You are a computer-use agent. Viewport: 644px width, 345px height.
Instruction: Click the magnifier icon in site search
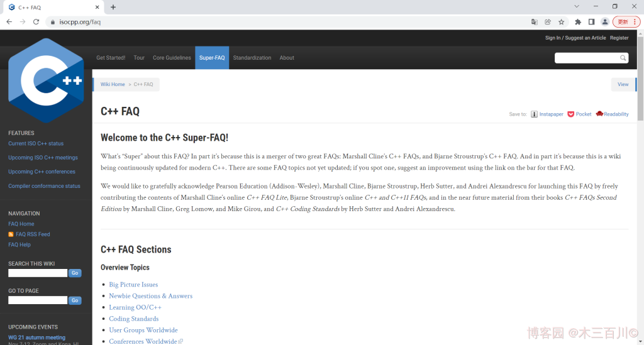click(x=623, y=58)
